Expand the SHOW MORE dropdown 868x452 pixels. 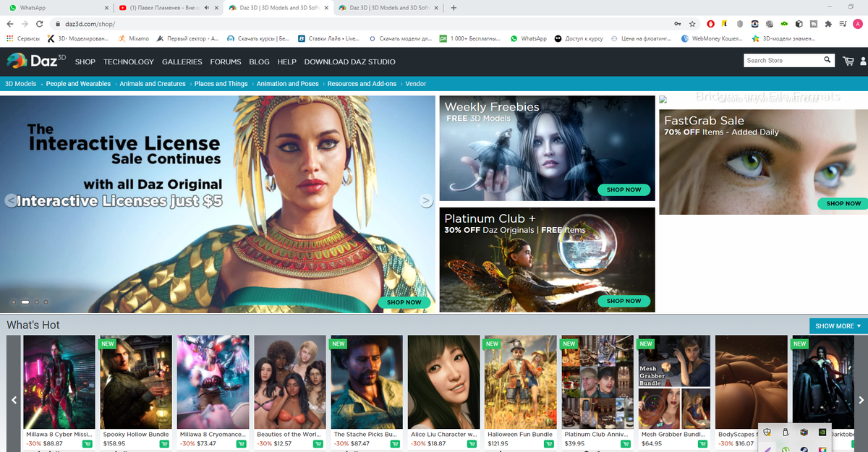(x=838, y=326)
